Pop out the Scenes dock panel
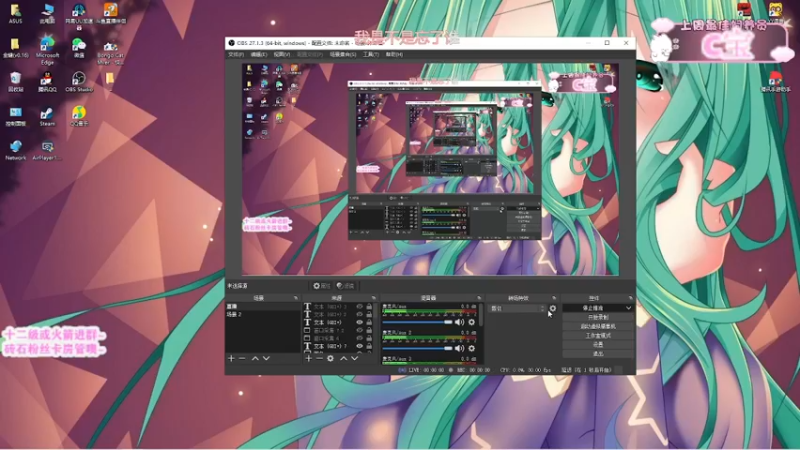The width and height of the screenshot is (800, 450). [295, 298]
